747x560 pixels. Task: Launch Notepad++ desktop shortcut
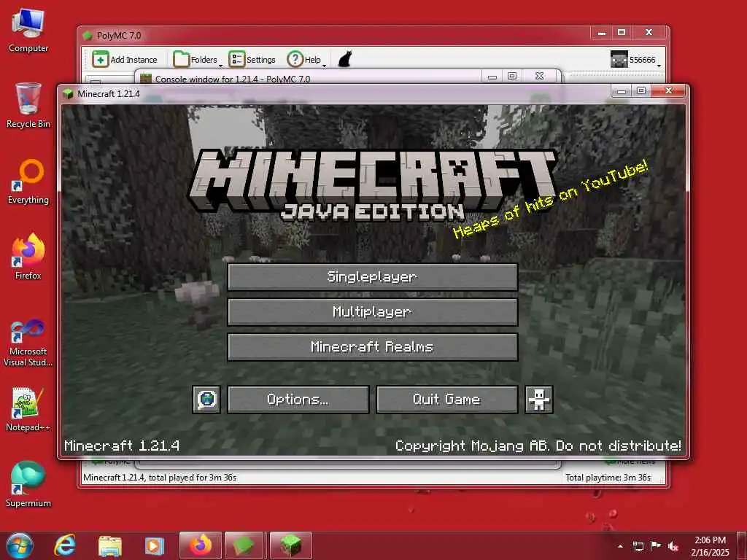tap(28, 410)
